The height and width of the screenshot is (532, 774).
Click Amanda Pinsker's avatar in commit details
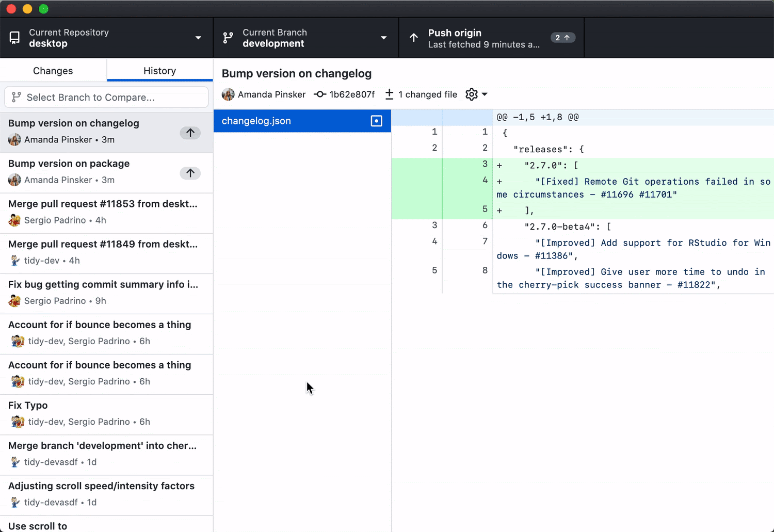point(228,94)
